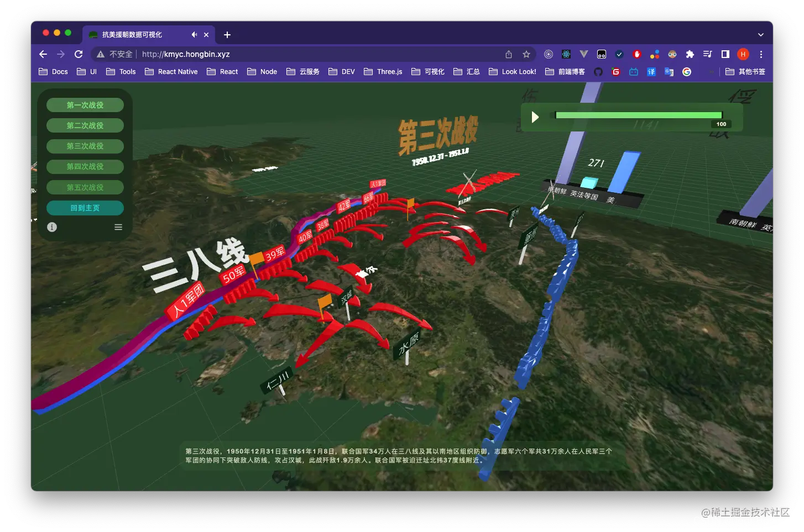Open the Google G bookmark icon
The height and width of the screenshot is (532, 804).
(687, 72)
